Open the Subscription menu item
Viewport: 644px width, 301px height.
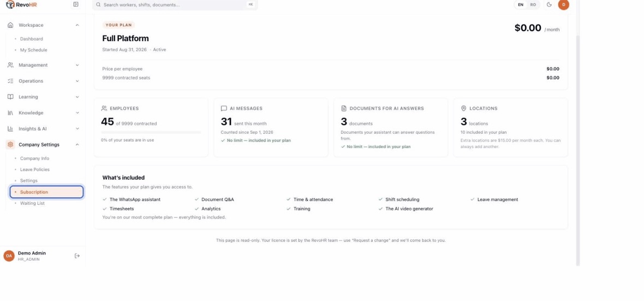(x=46, y=192)
